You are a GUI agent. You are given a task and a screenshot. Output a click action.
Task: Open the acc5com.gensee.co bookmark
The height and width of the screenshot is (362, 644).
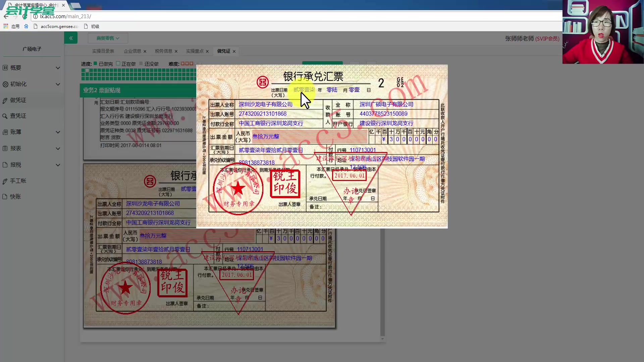(x=56, y=26)
